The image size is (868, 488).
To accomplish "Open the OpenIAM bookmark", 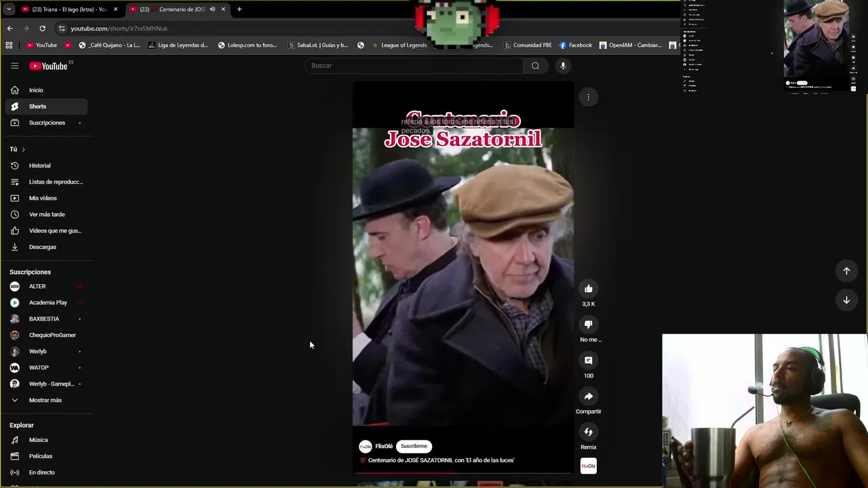I will (x=630, y=45).
